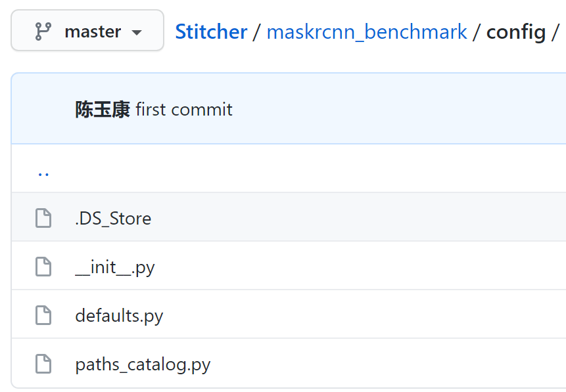Click the file icon beside paths_catalog.py
This screenshot has width=566, height=392.
point(43,364)
